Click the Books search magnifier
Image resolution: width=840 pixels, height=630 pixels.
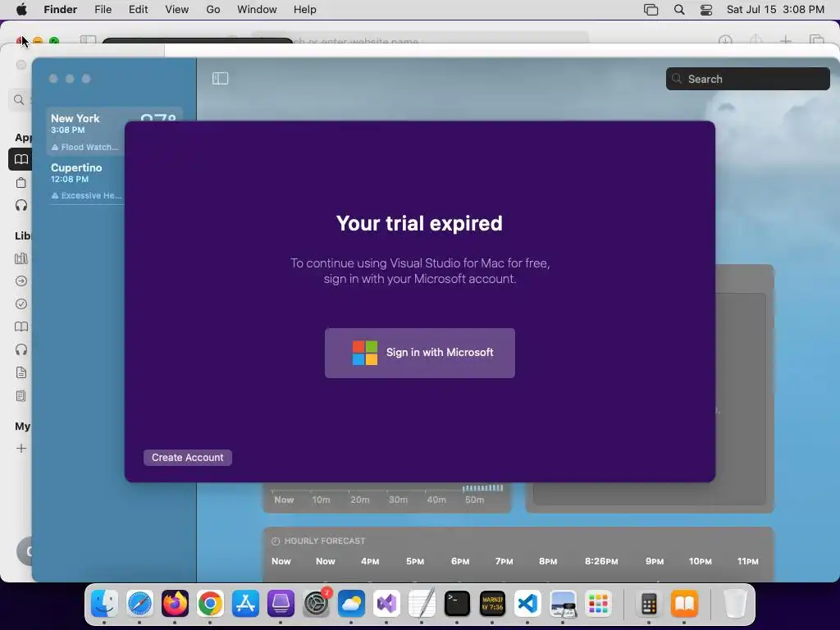[19, 99]
